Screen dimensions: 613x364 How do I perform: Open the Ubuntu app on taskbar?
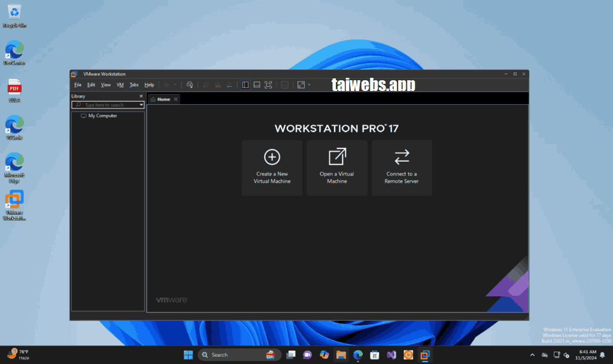click(408, 354)
